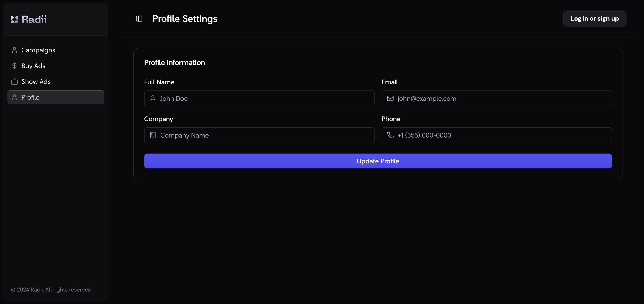Click the sidebar toggle panel icon
This screenshot has height=304, width=644.
point(139,18)
